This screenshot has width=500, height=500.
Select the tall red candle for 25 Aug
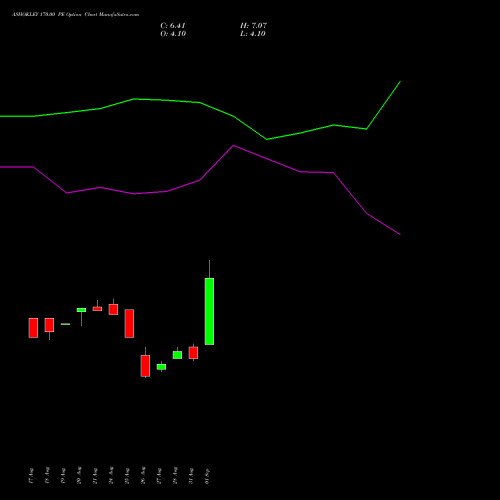(129, 323)
